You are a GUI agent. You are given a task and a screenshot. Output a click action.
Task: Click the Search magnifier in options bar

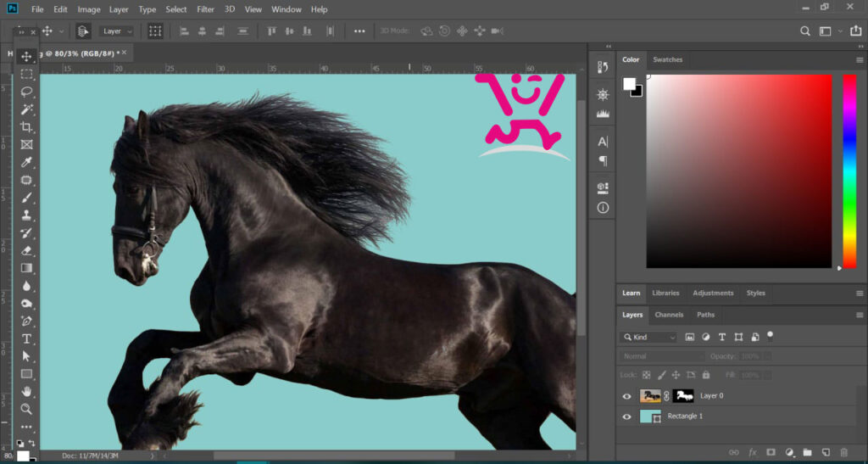(x=805, y=31)
